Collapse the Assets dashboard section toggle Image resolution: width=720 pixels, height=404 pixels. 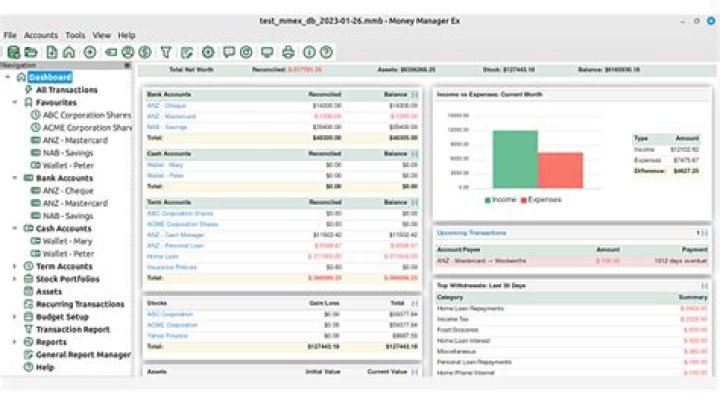pos(415,372)
